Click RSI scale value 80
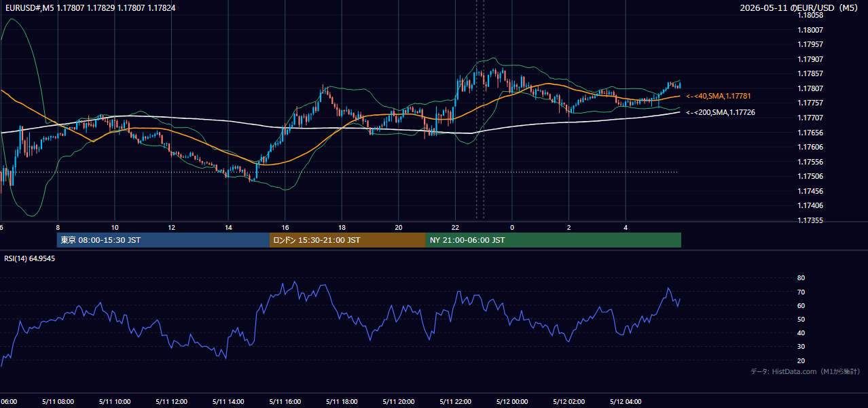Viewport: 868px width, 408px height. (801, 278)
